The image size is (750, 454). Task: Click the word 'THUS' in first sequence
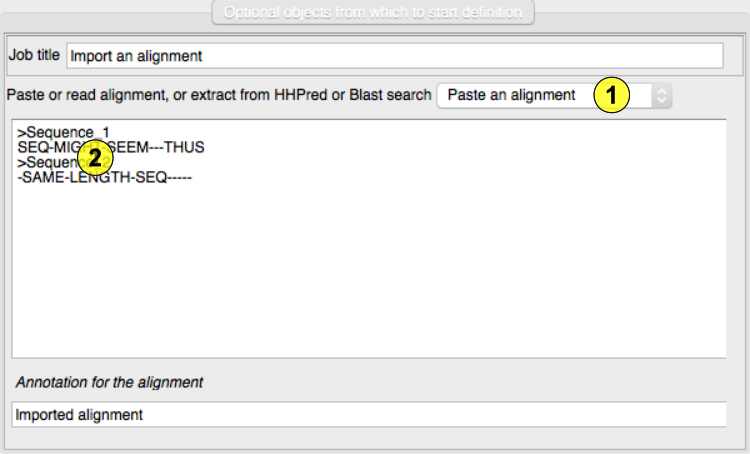click(x=184, y=147)
